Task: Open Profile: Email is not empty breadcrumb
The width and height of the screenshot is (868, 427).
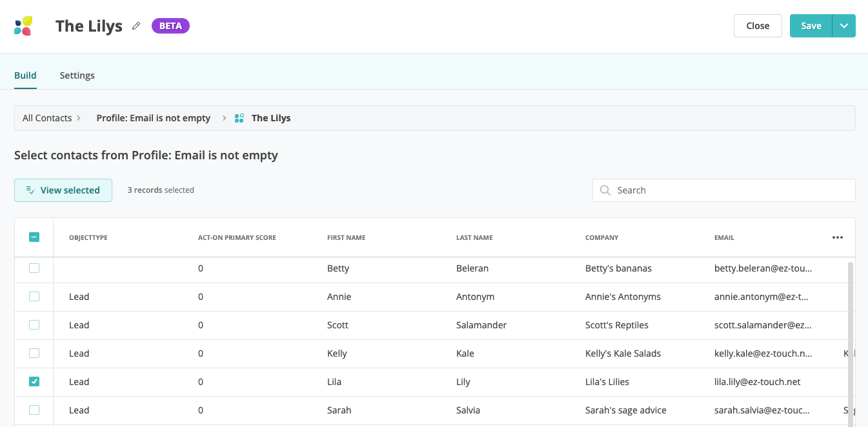Action: 154,118
